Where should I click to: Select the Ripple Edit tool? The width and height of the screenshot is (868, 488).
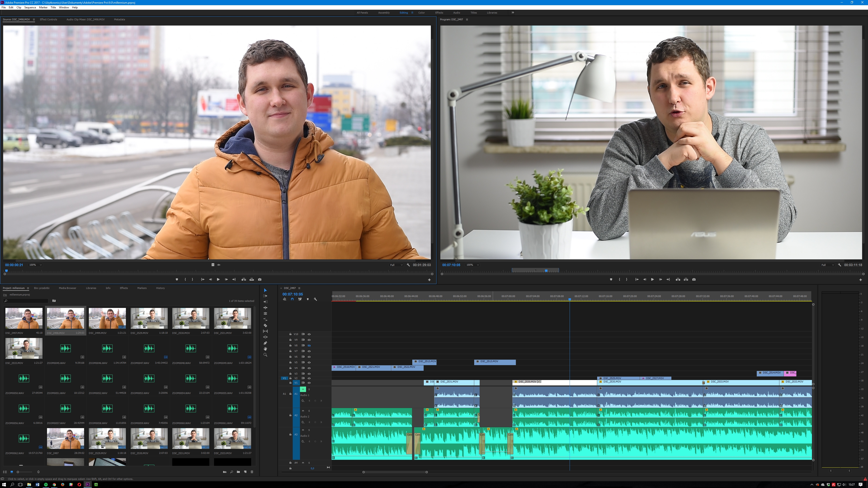point(265,307)
